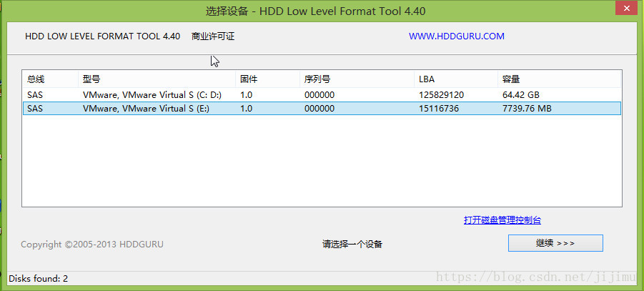Click the 容量 column header
The height and width of the screenshot is (291, 644).
coord(559,79)
